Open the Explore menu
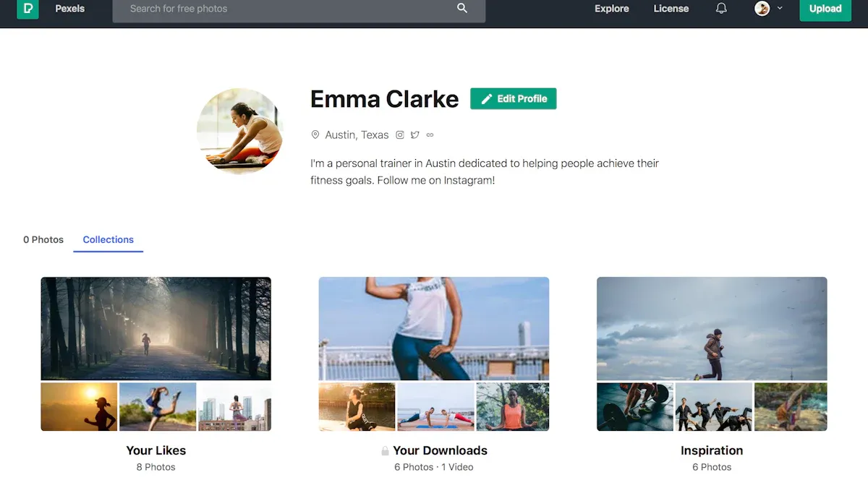The height and width of the screenshot is (488, 868). 611,9
